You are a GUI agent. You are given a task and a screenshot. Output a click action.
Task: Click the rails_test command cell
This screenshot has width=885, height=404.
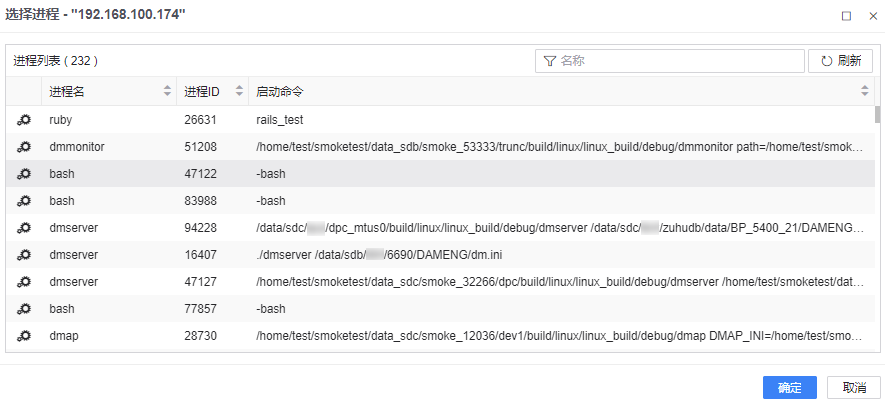click(279, 120)
